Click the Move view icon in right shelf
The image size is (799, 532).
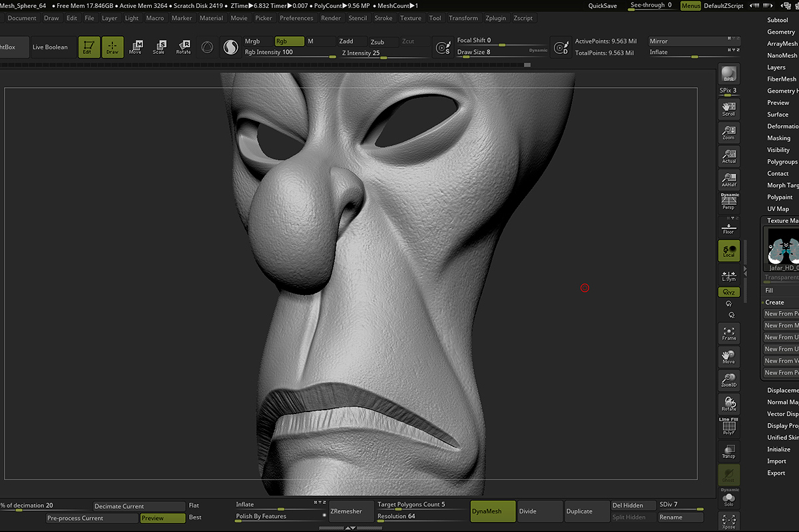(x=728, y=357)
